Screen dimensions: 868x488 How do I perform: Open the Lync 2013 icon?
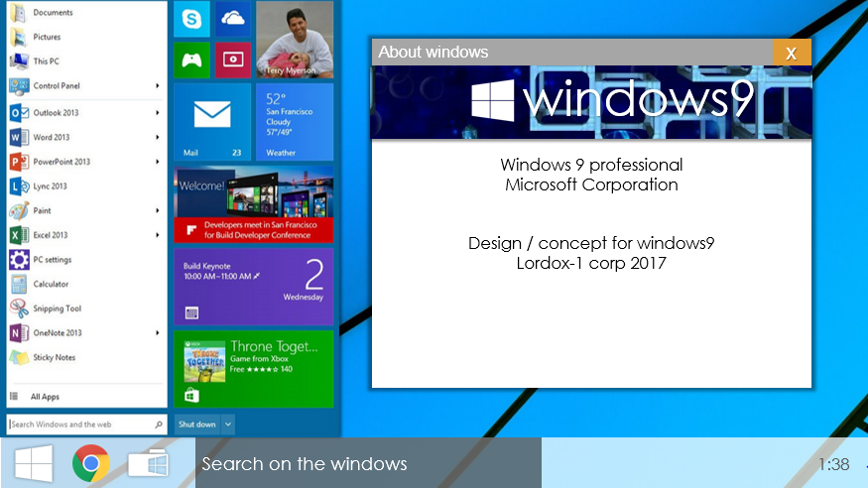point(19,186)
